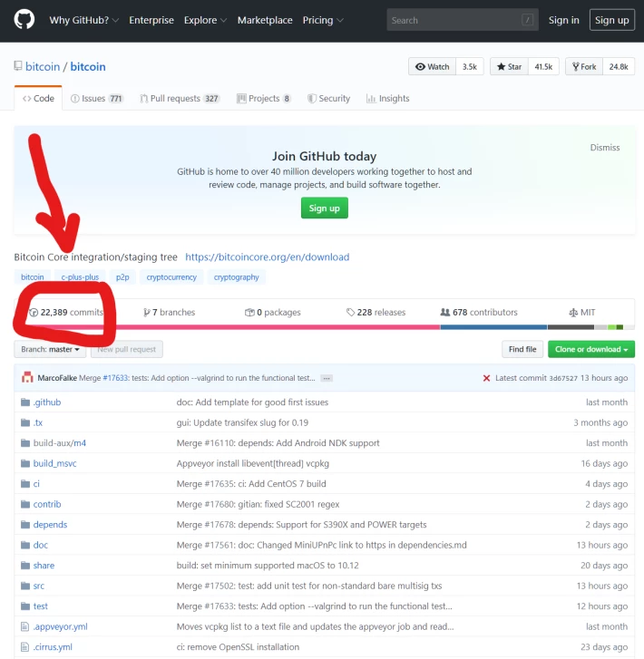Click the depends folder icon

pos(25,525)
